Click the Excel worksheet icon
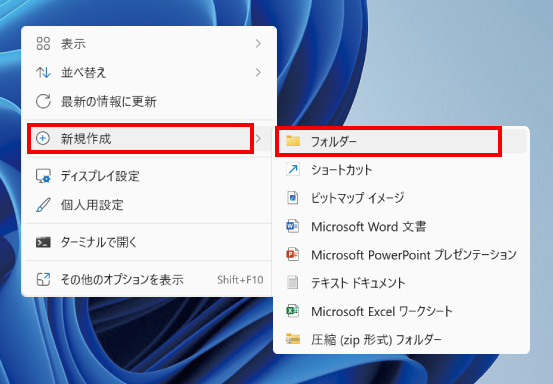This screenshot has width=553, height=384. [x=292, y=311]
